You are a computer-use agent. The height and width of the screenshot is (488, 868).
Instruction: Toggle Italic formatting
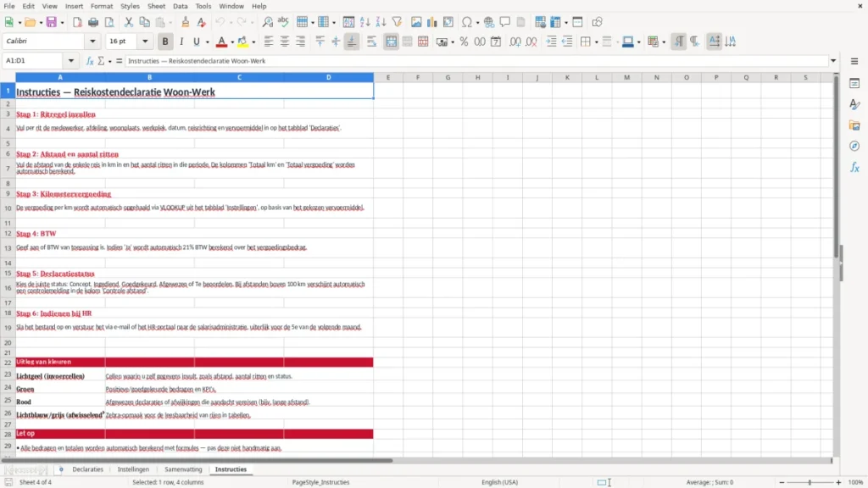181,42
